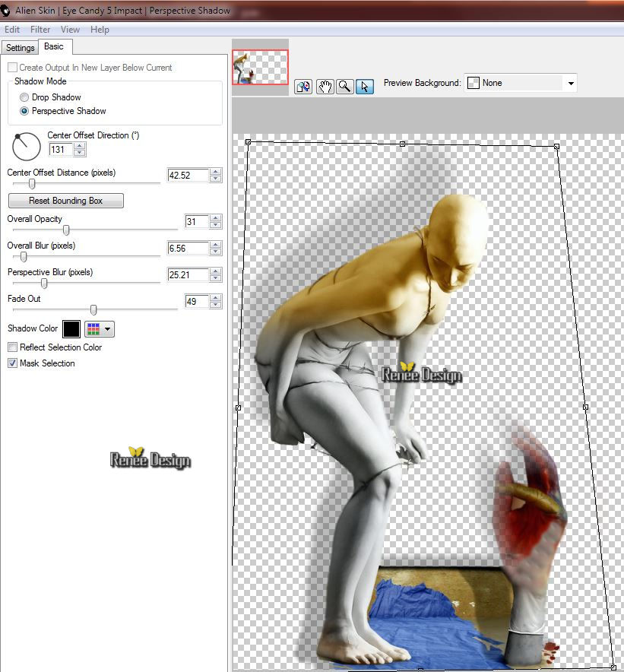Click the direction value field showing 131
This screenshot has width=624, height=672.
(61, 150)
